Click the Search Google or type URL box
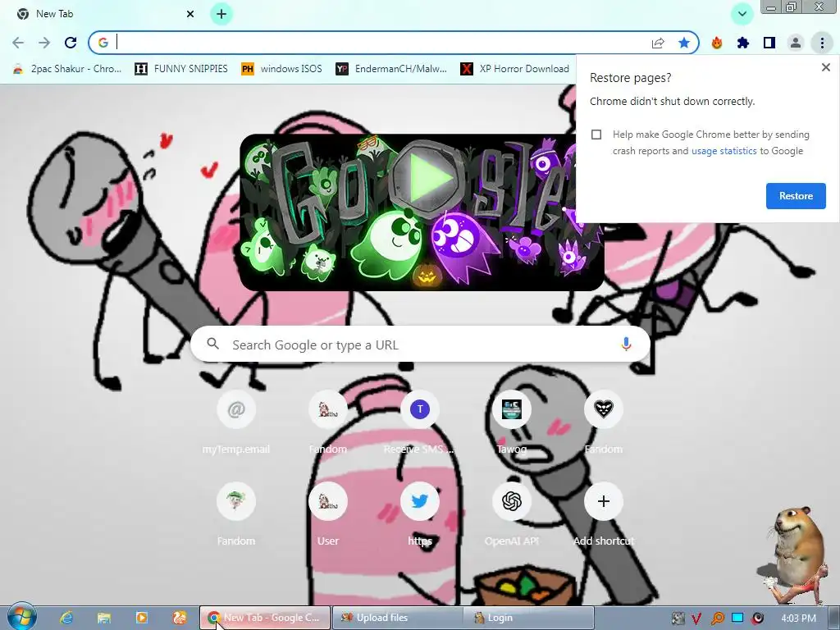 tap(420, 345)
